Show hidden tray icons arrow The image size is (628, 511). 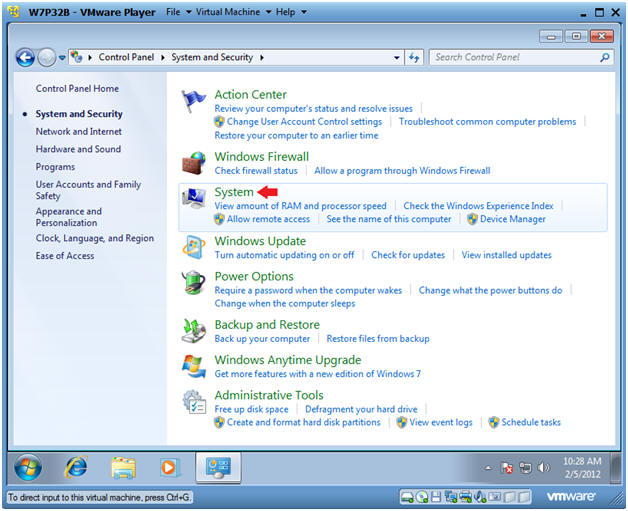click(488, 467)
